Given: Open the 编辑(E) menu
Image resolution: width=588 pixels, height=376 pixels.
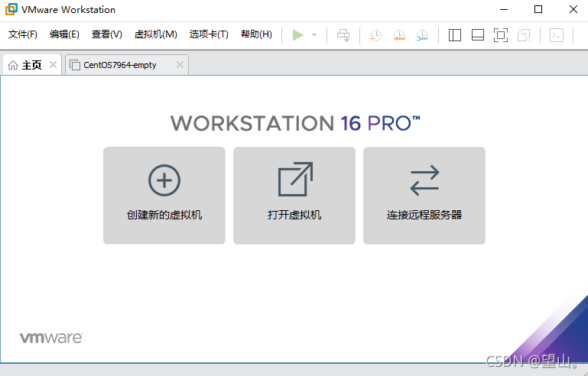Looking at the screenshot, I should (64, 34).
